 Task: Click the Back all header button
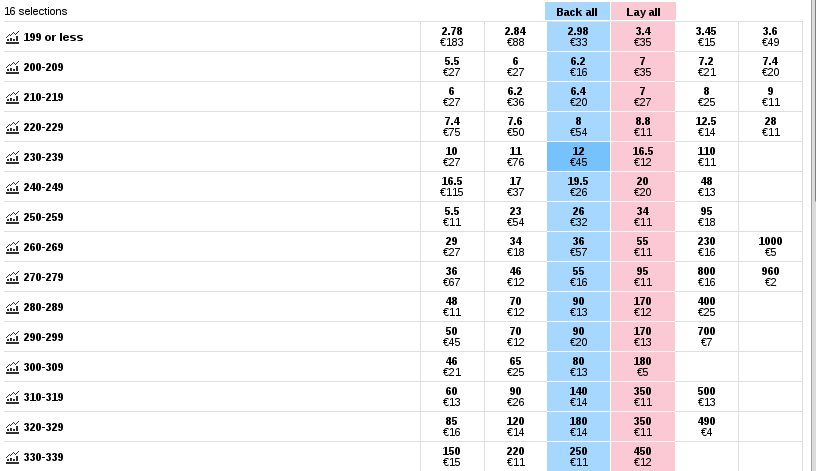[577, 11]
